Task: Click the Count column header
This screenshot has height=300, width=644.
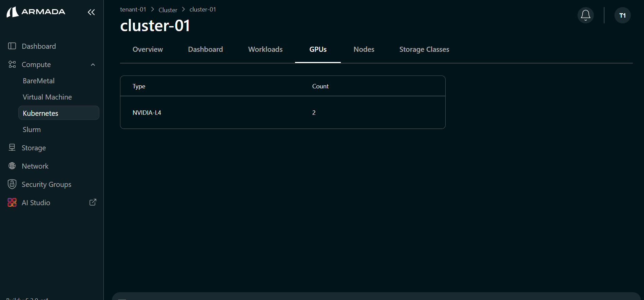Action: click(x=320, y=86)
